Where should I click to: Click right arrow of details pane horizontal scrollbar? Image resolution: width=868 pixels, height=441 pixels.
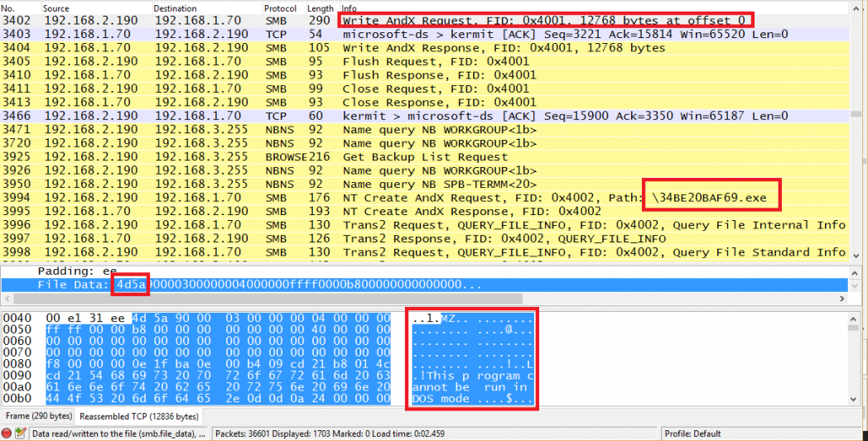842,299
